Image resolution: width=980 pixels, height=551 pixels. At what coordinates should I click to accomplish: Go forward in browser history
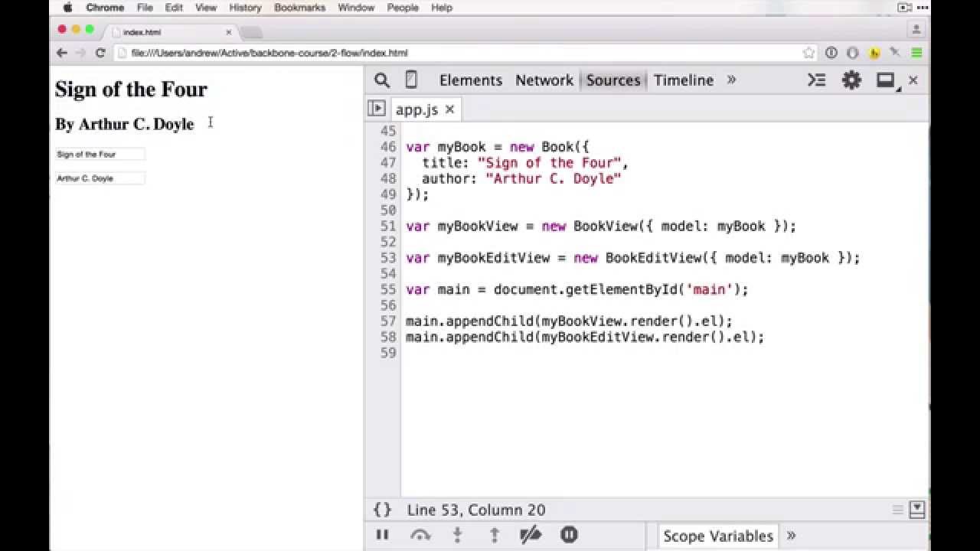click(x=80, y=53)
